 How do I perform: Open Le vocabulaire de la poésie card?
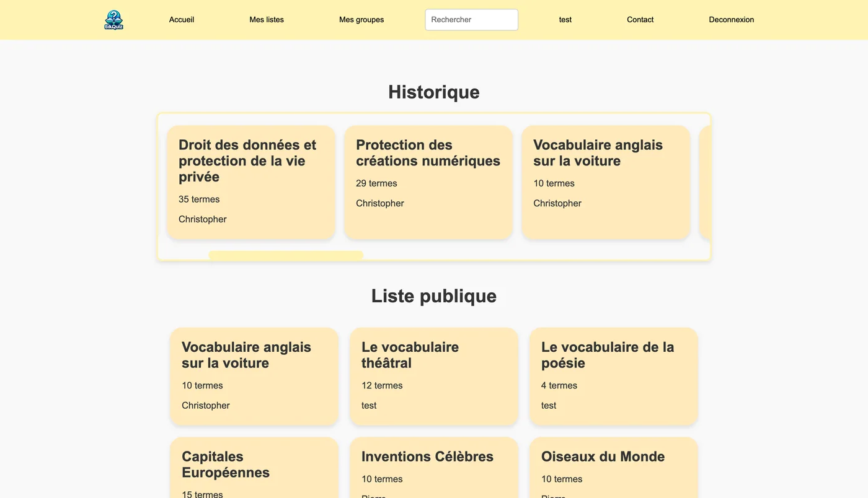[614, 376]
